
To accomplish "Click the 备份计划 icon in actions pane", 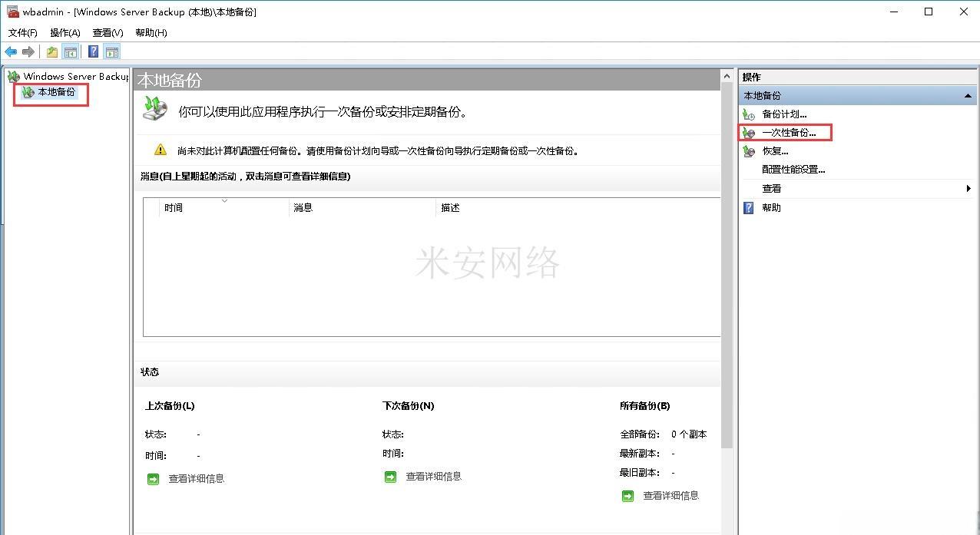I will point(749,114).
